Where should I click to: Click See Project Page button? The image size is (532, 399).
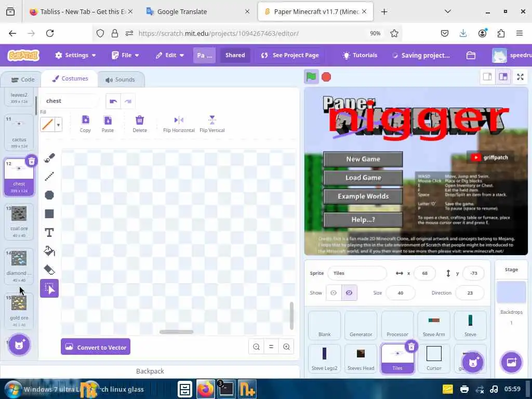290,55
